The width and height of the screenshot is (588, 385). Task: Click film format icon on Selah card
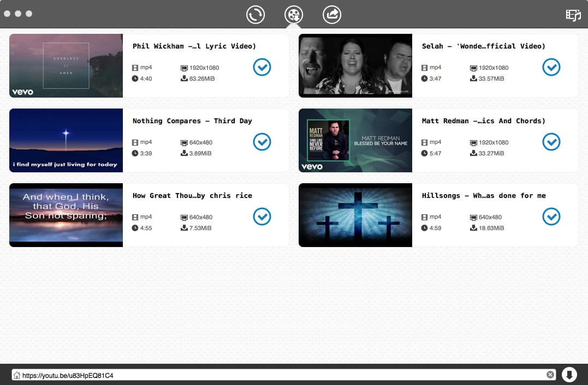(425, 68)
